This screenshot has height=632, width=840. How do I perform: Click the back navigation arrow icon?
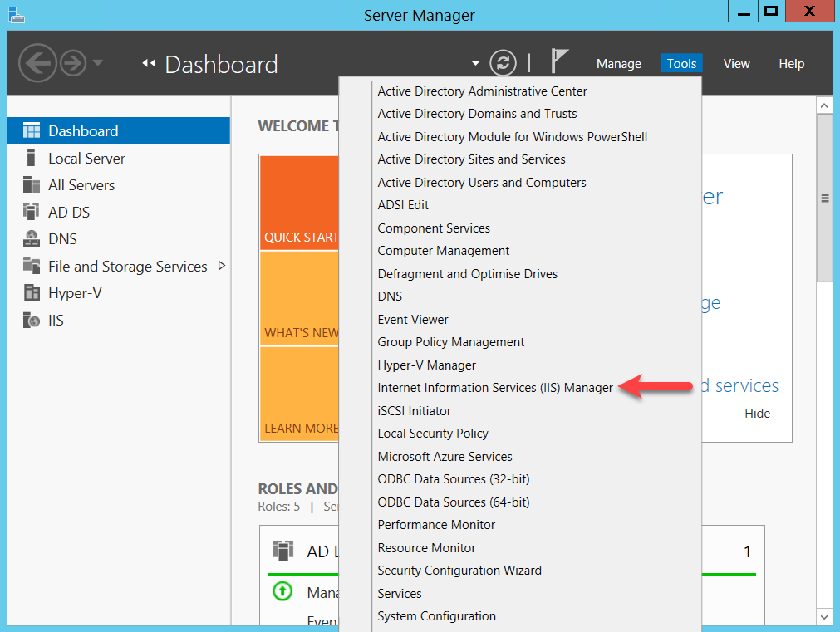(37, 63)
